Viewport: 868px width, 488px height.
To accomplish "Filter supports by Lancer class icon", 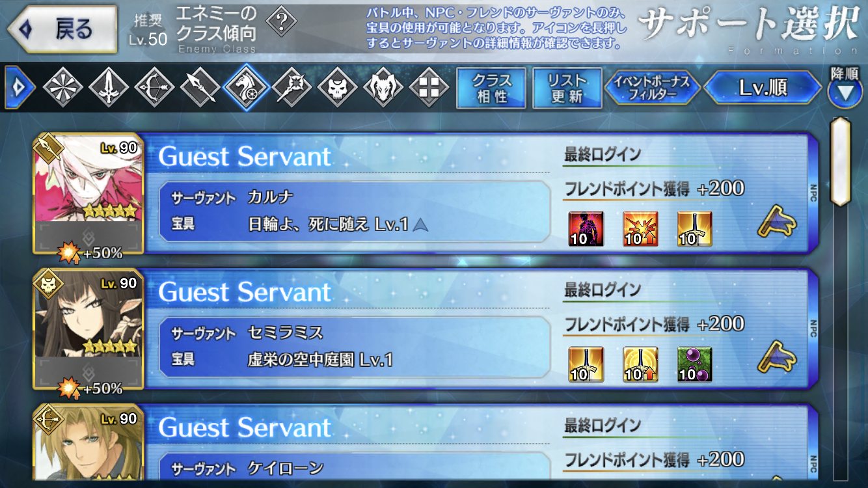I will [200, 87].
